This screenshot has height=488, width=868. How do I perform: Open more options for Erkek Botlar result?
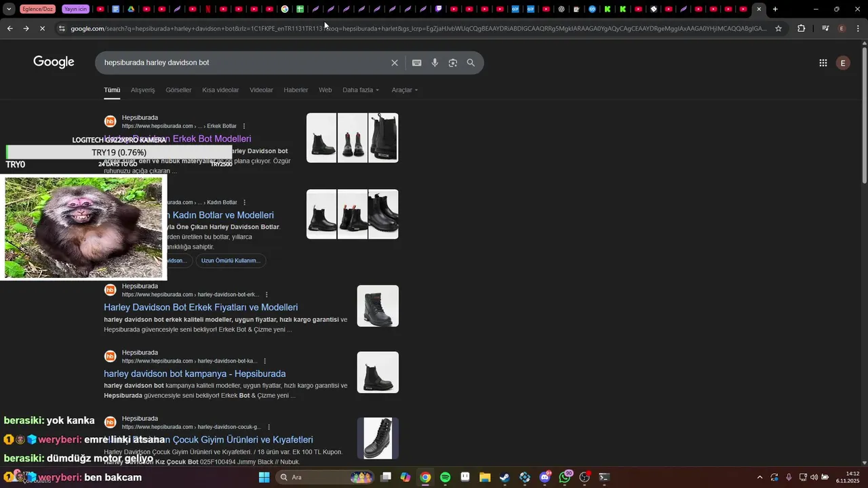[x=244, y=126]
